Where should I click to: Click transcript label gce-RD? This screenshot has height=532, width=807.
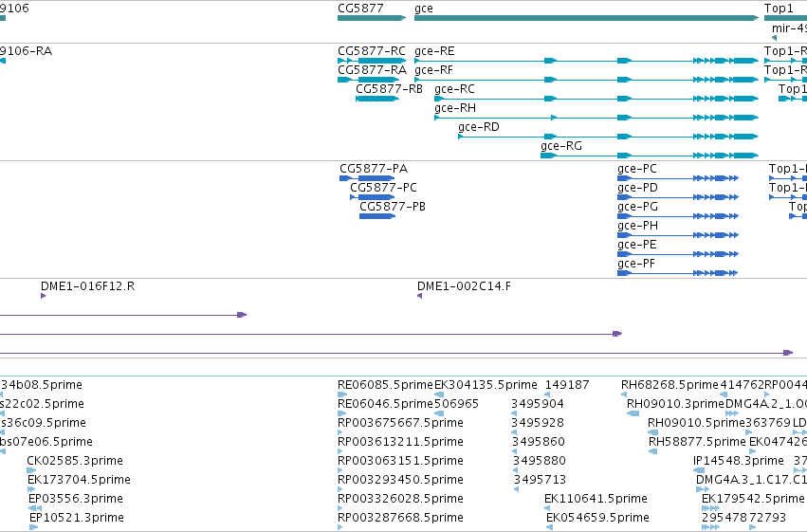(x=479, y=127)
